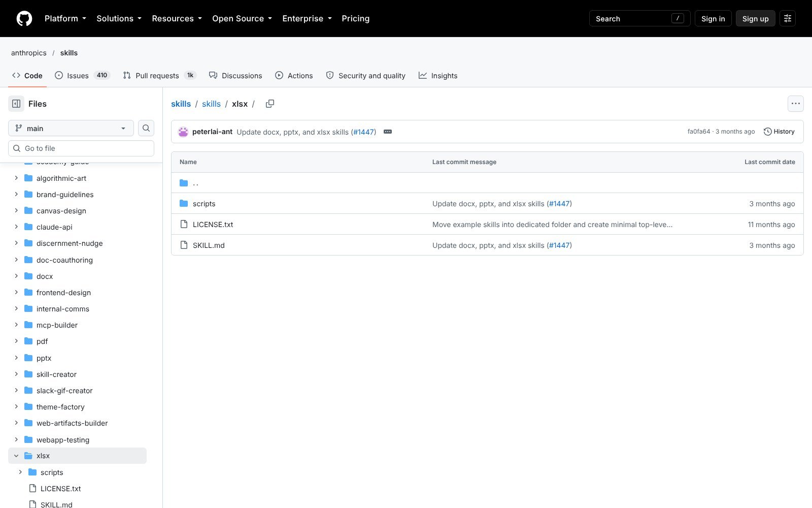Expand the Enterprise menu
812x508 pixels.
[x=307, y=18]
